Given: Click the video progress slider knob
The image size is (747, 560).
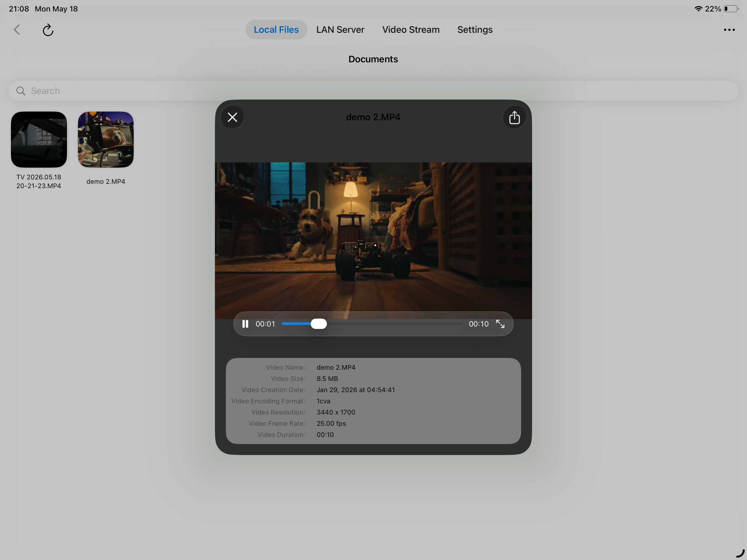Looking at the screenshot, I should tap(319, 323).
